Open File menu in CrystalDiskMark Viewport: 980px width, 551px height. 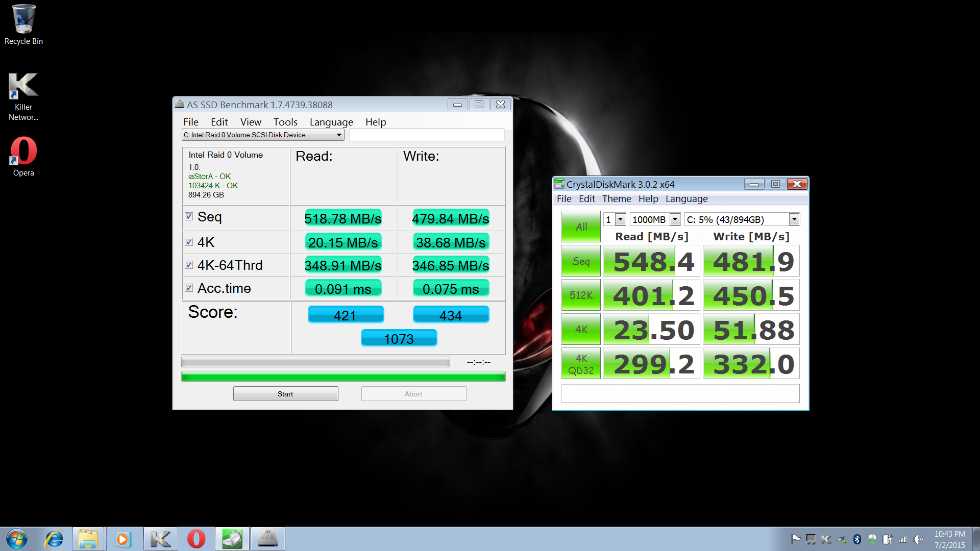click(564, 198)
